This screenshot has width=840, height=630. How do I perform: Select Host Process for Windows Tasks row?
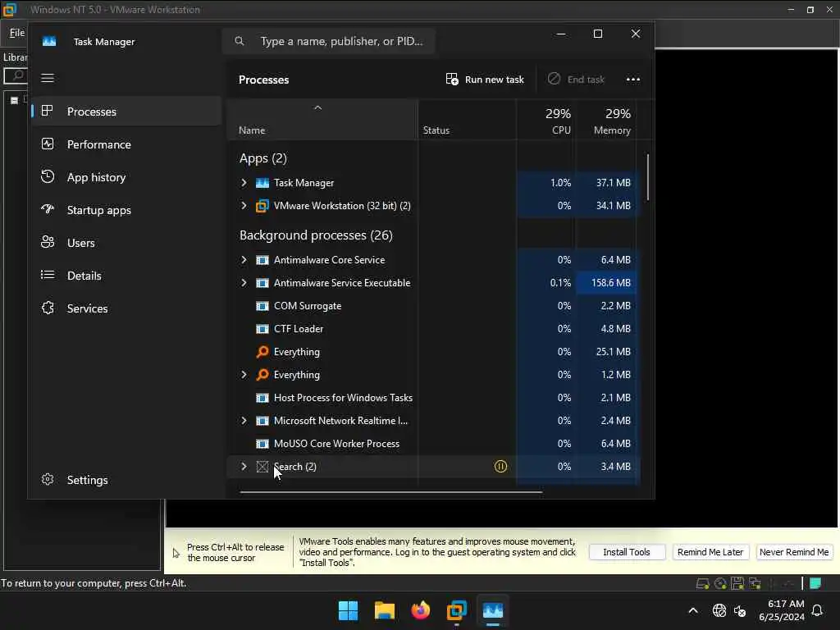(x=434, y=398)
